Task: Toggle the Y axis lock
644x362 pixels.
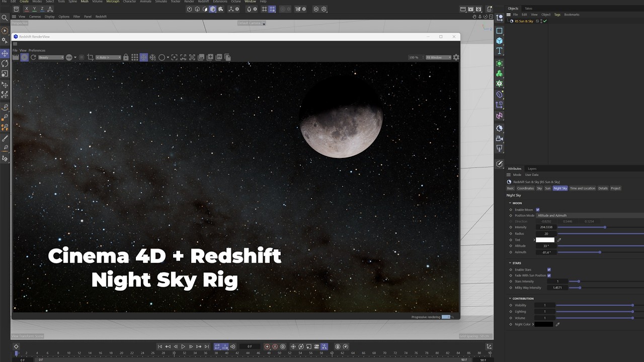Action: [x=34, y=9]
